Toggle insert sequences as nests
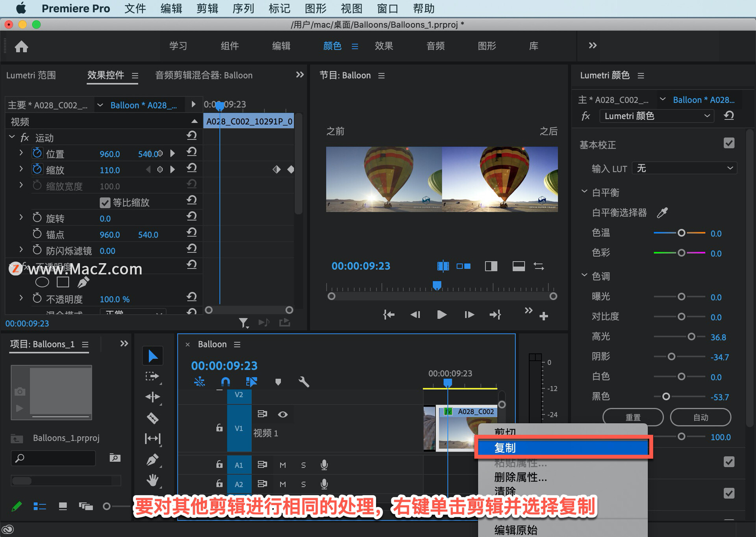Image resolution: width=756 pixels, height=537 pixels. 200,381
